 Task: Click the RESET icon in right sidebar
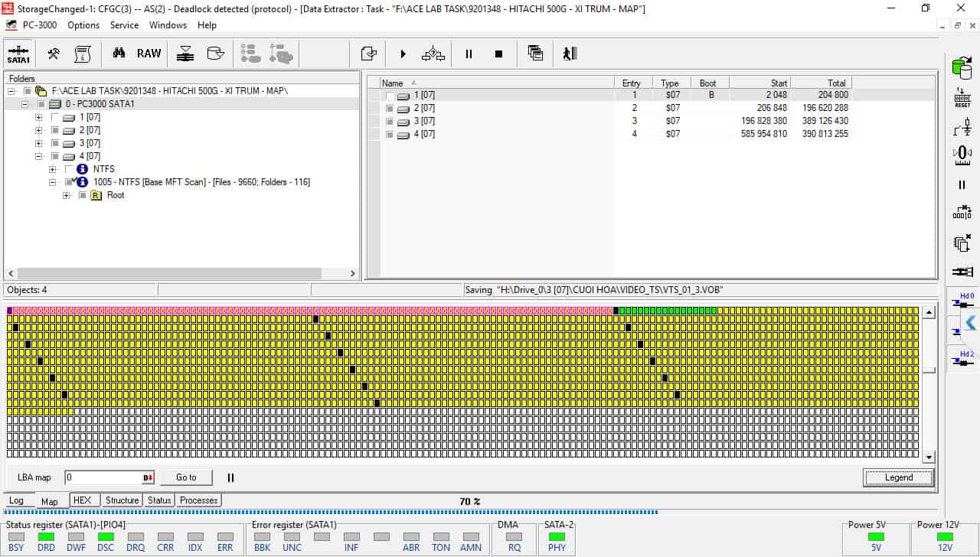962,97
